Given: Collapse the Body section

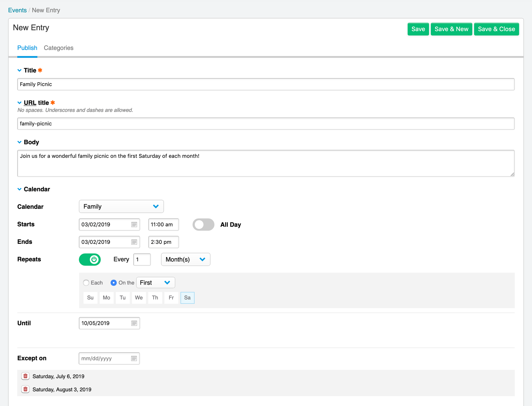Looking at the screenshot, I should (x=19, y=142).
